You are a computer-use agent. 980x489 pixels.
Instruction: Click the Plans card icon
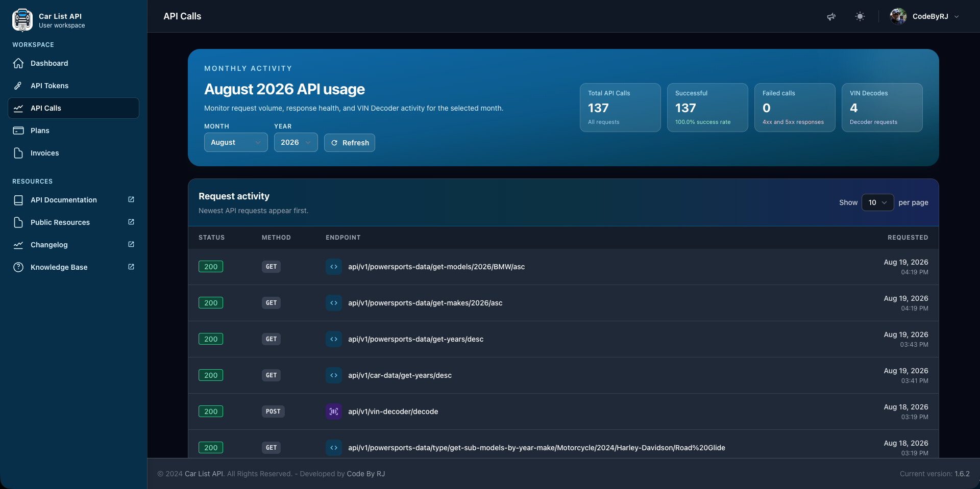(x=18, y=131)
